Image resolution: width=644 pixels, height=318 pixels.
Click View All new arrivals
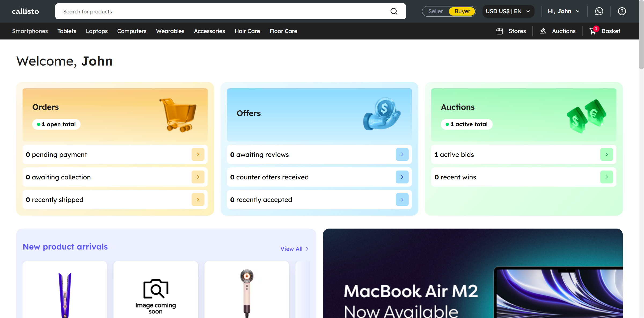(294, 249)
